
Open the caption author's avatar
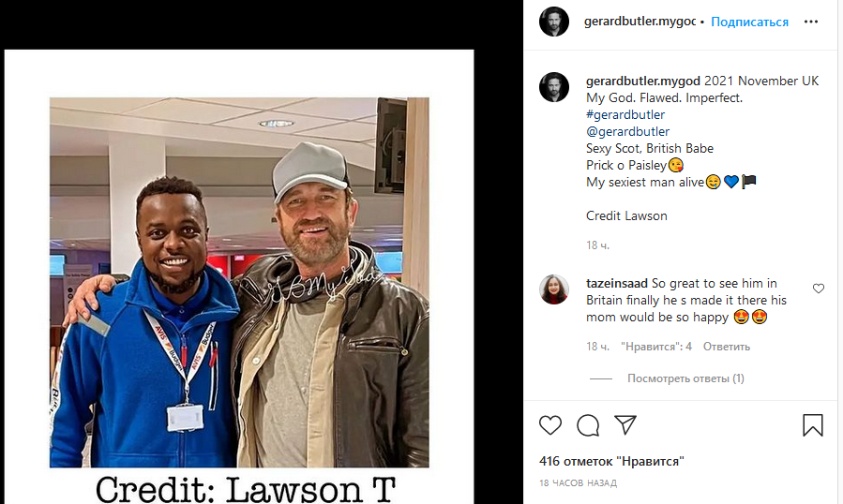[554, 87]
